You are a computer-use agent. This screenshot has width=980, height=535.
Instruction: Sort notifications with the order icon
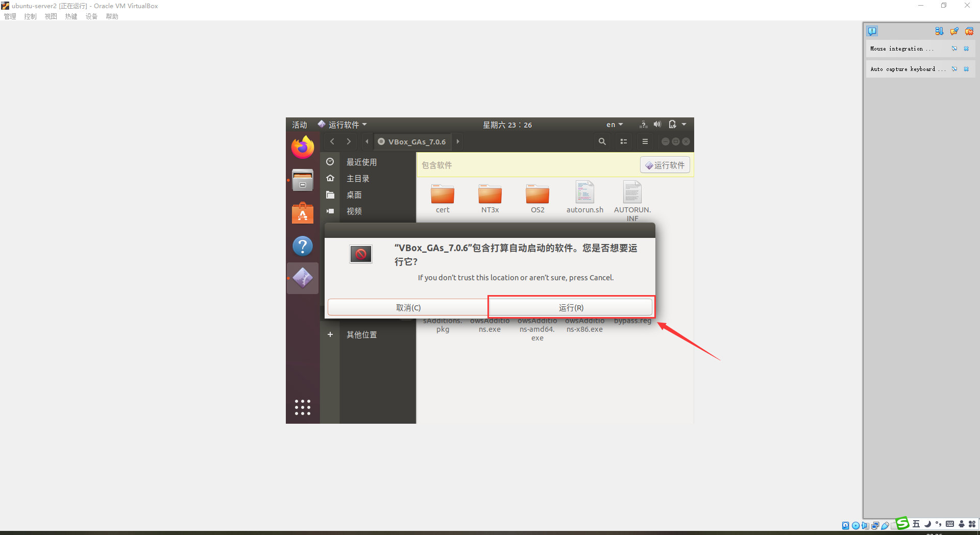tap(939, 31)
